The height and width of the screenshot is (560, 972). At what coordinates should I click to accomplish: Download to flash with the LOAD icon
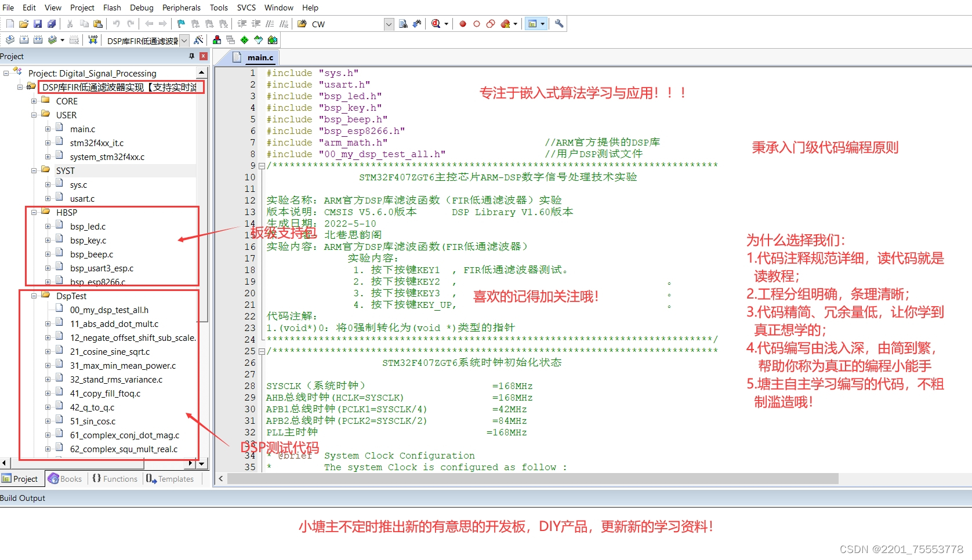click(x=93, y=40)
